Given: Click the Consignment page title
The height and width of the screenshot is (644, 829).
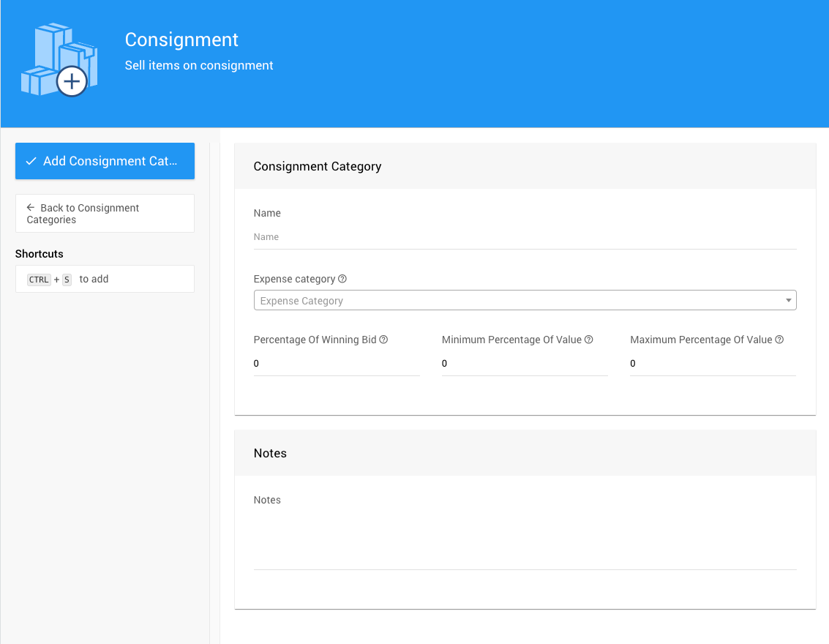Looking at the screenshot, I should tap(181, 40).
